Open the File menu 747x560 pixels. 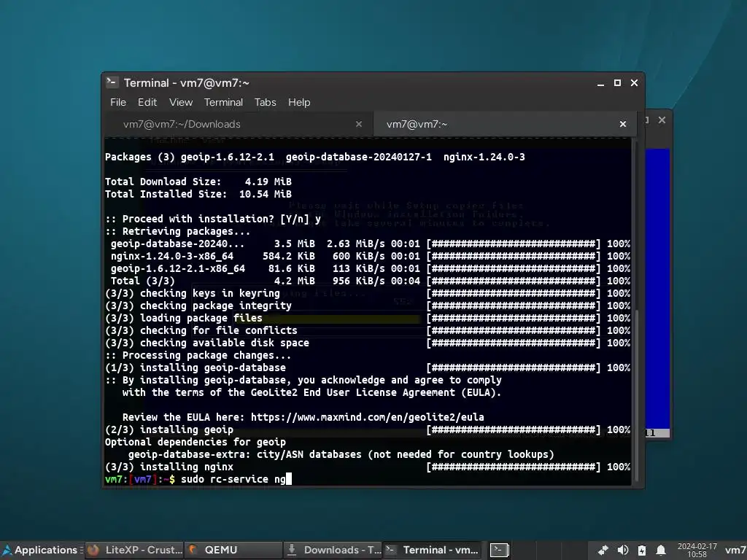pyautogui.click(x=117, y=102)
